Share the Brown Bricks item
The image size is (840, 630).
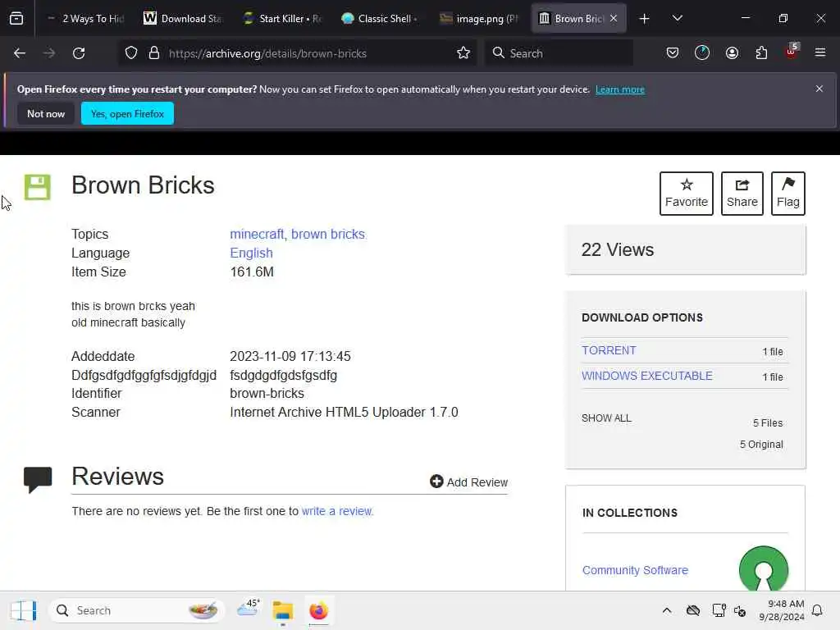(x=742, y=194)
